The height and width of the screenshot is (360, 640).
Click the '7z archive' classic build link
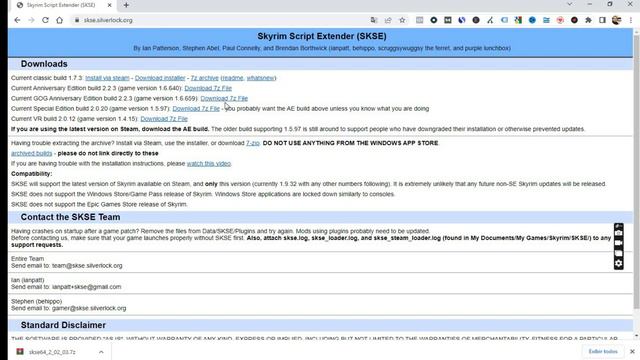204,78
